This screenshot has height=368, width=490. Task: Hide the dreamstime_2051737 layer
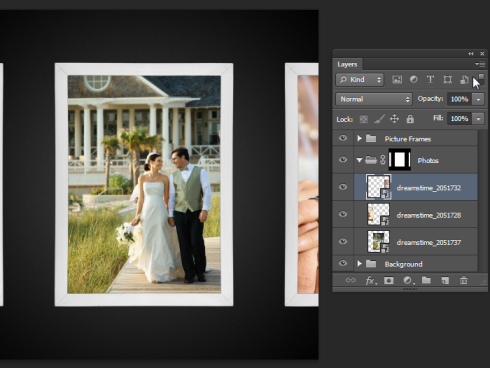pyautogui.click(x=343, y=242)
